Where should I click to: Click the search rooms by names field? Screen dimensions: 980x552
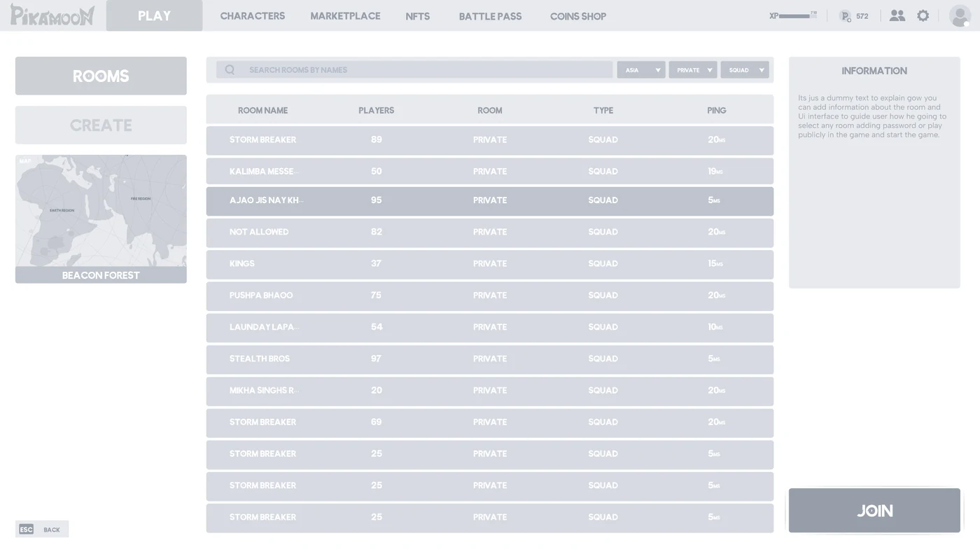(x=414, y=69)
